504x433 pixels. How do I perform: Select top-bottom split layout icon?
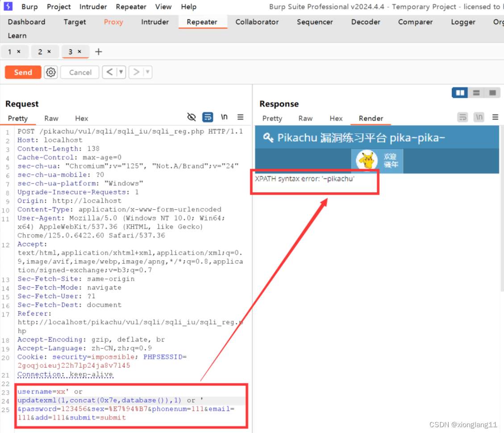click(476, 93)
